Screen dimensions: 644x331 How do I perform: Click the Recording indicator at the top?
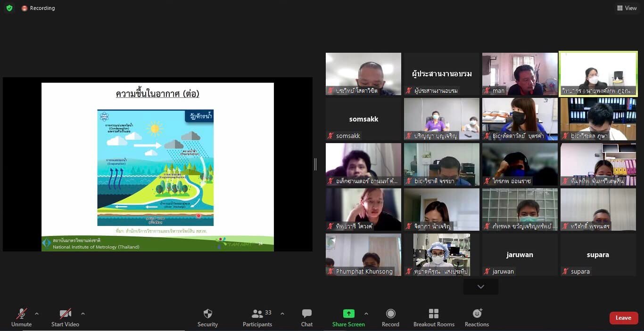tap(38, 8)
